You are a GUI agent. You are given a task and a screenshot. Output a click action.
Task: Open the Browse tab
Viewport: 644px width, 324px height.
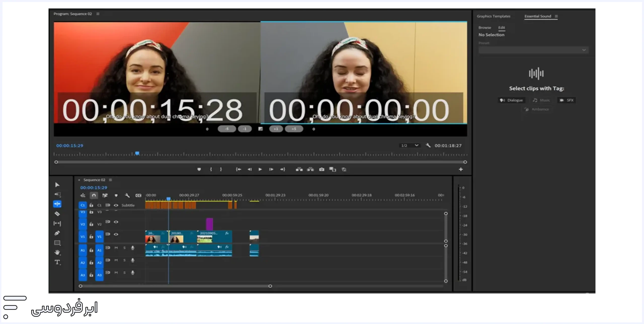485,28
